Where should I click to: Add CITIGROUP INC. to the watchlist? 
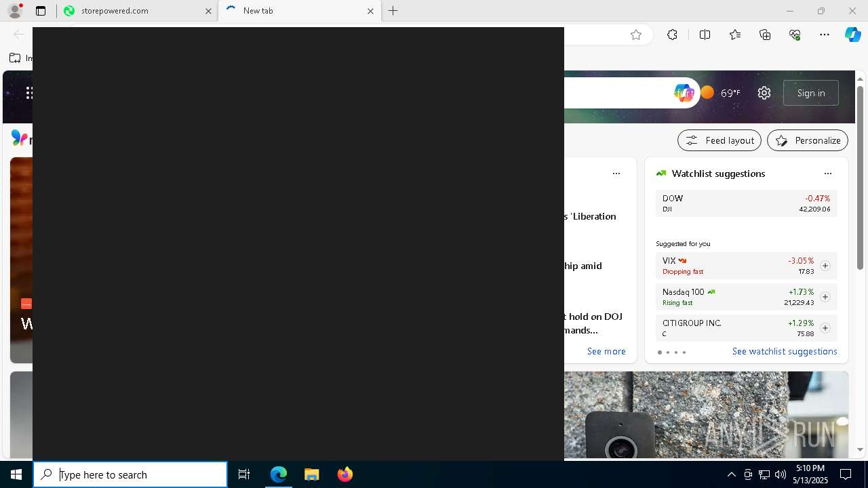click(x=825, y=328)
